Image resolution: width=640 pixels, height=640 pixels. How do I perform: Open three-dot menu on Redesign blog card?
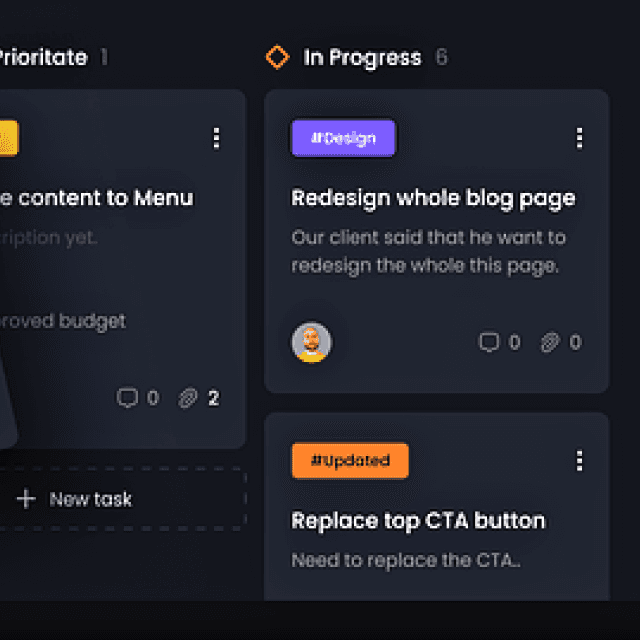click(x=579, y=138)
